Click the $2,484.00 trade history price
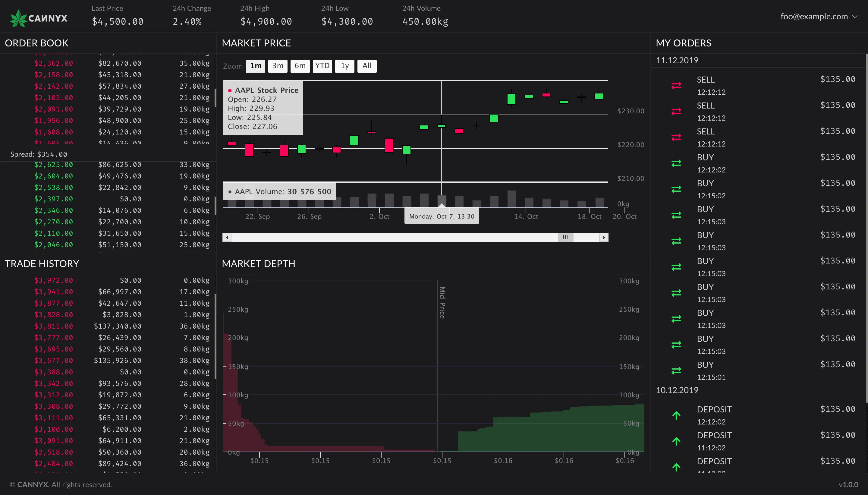The image size is (868, 495). pyautogui.click(x=53, y=464)
